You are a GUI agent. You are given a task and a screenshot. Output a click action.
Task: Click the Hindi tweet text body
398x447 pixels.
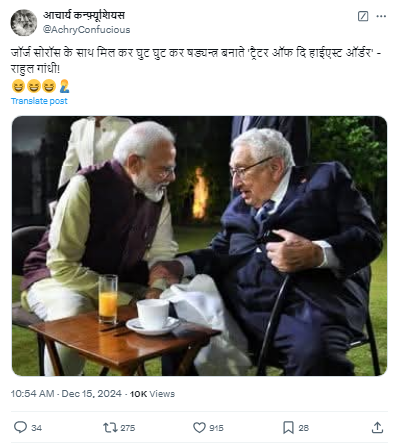coord(196,61)
